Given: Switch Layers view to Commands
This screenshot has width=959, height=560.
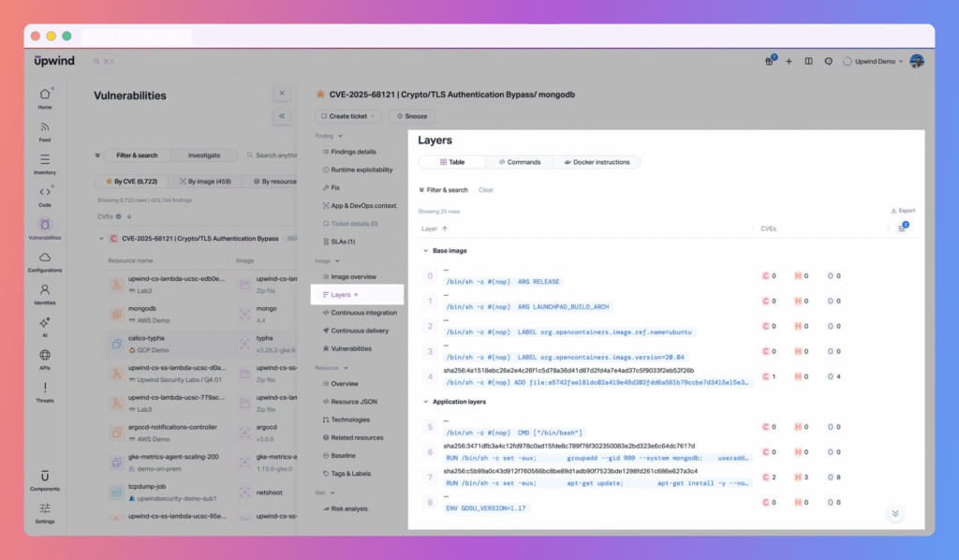Looking at the screenshot, I should pos(519,162).
